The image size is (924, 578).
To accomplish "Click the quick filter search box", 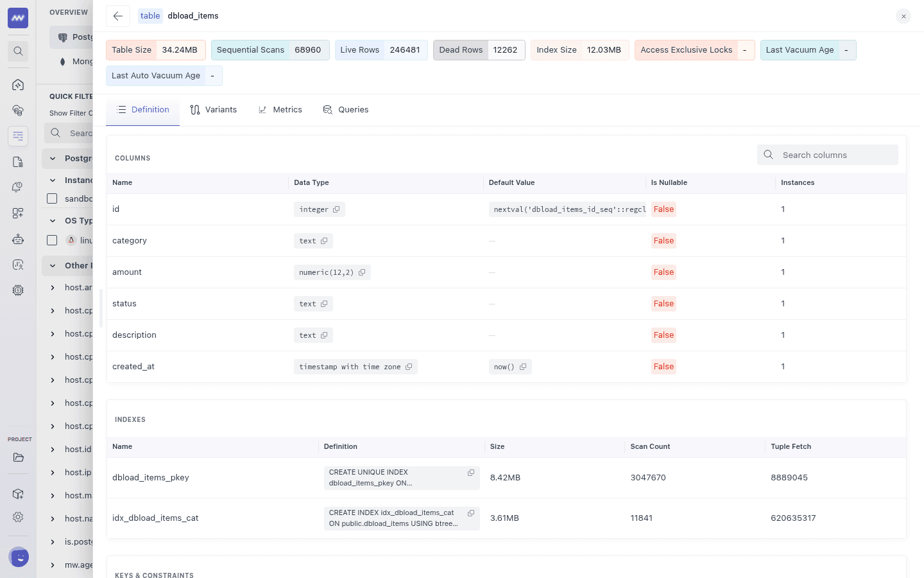I will pos(69,133).
